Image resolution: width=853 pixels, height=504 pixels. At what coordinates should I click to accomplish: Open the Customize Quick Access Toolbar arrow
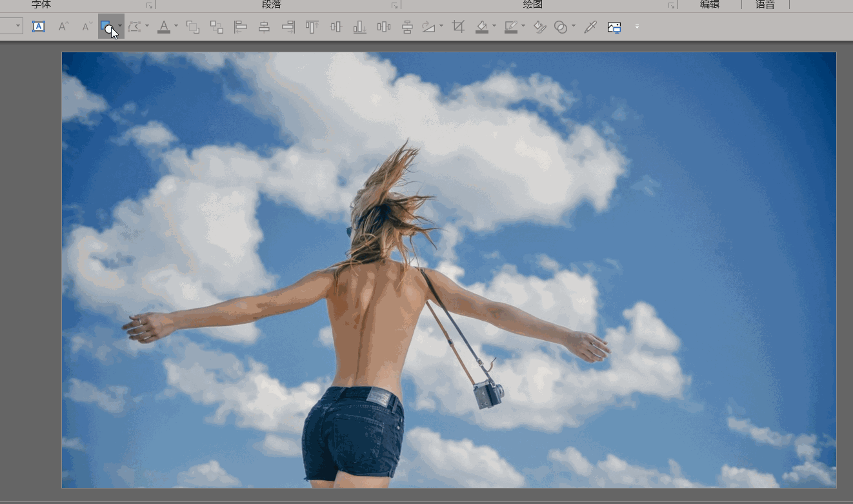pyautogui.click(x=637, y=26)
